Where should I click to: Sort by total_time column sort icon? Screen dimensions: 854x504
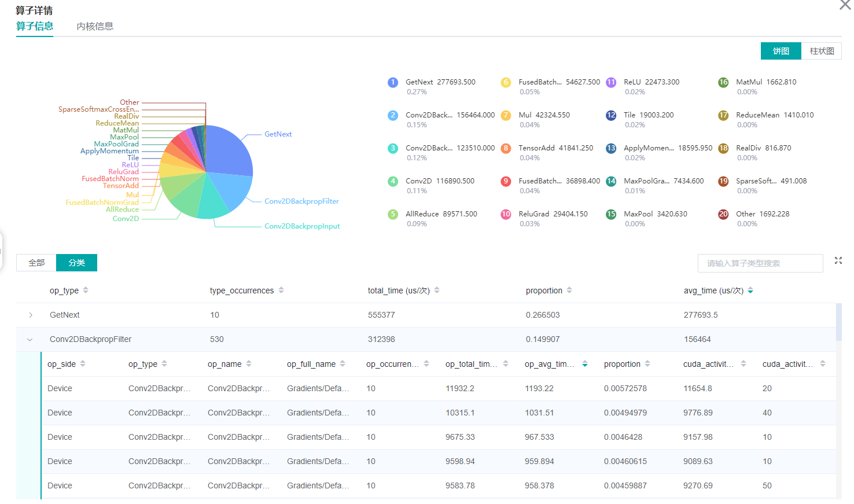click(437, 290)
